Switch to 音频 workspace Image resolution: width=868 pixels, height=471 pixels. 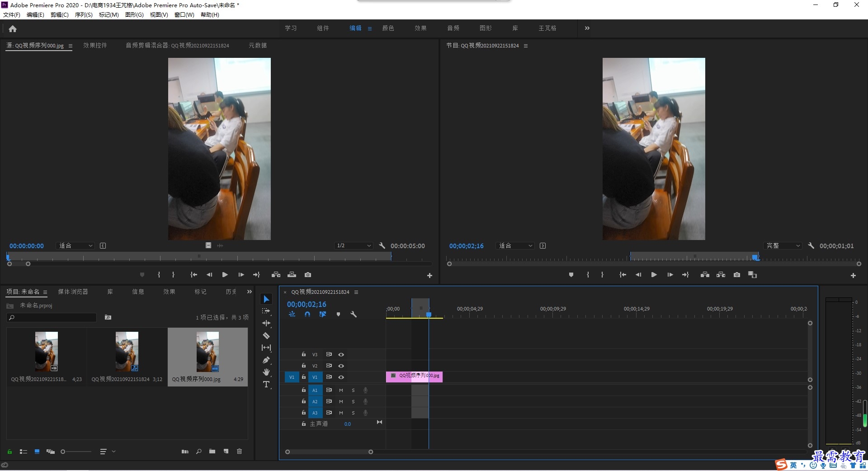(453, 28)
